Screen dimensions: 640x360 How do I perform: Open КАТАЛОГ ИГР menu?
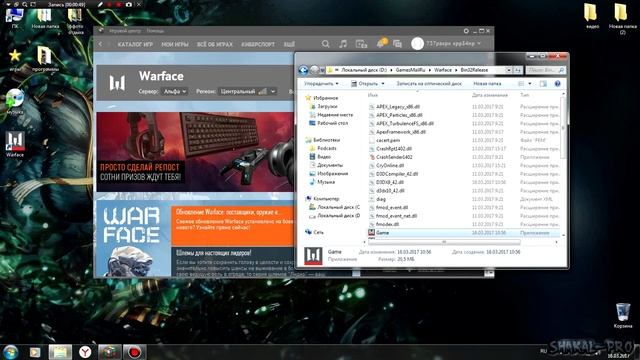click(135, 44)
